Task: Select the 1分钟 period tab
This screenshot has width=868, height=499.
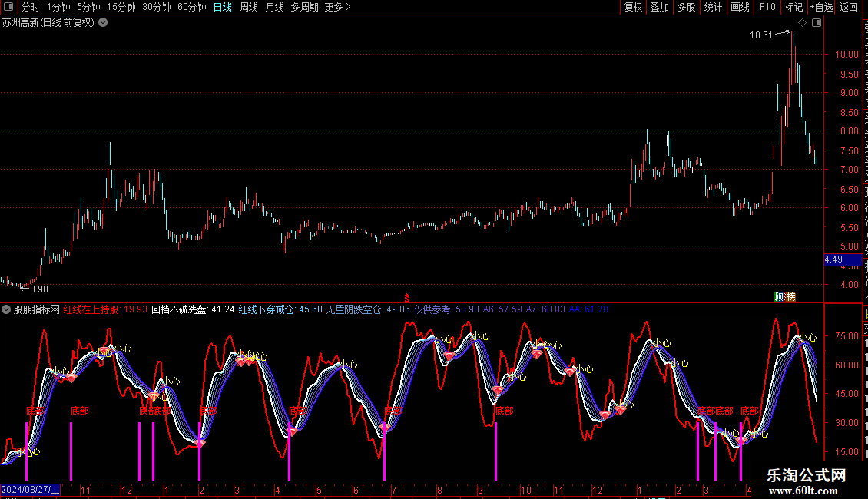Action: (58, 7)
